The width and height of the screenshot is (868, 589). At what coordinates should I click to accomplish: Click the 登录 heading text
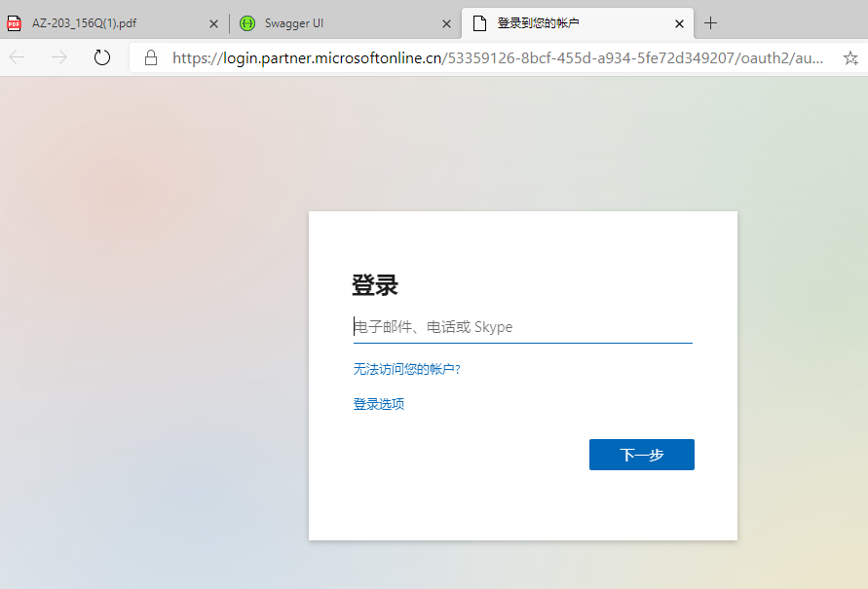(x=375, y=285)
